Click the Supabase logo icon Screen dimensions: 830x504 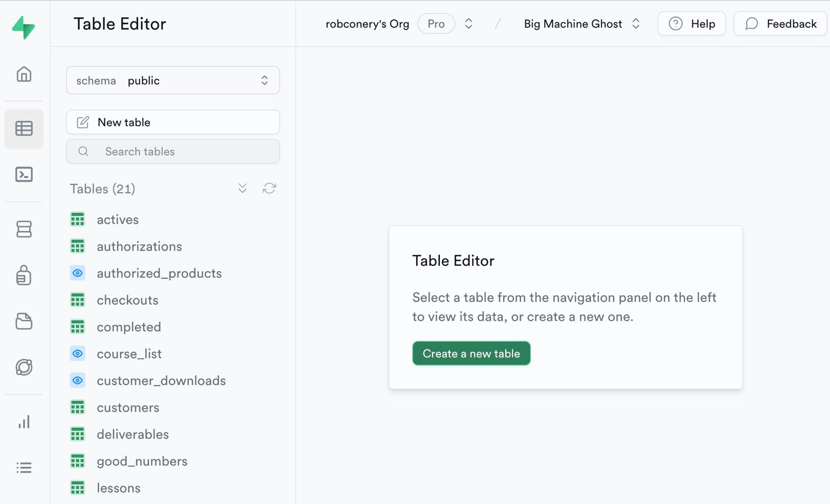click(24, 27)
